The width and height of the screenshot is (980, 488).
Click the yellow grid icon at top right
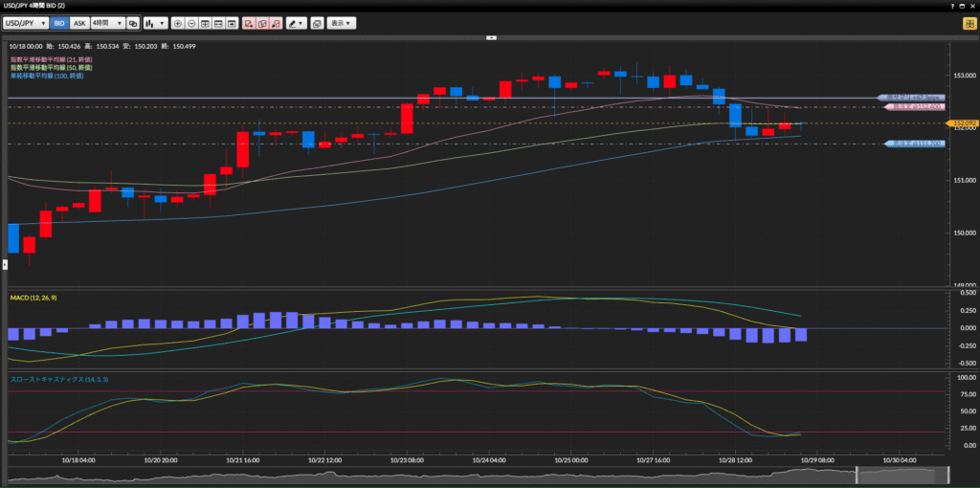[969, 22]
